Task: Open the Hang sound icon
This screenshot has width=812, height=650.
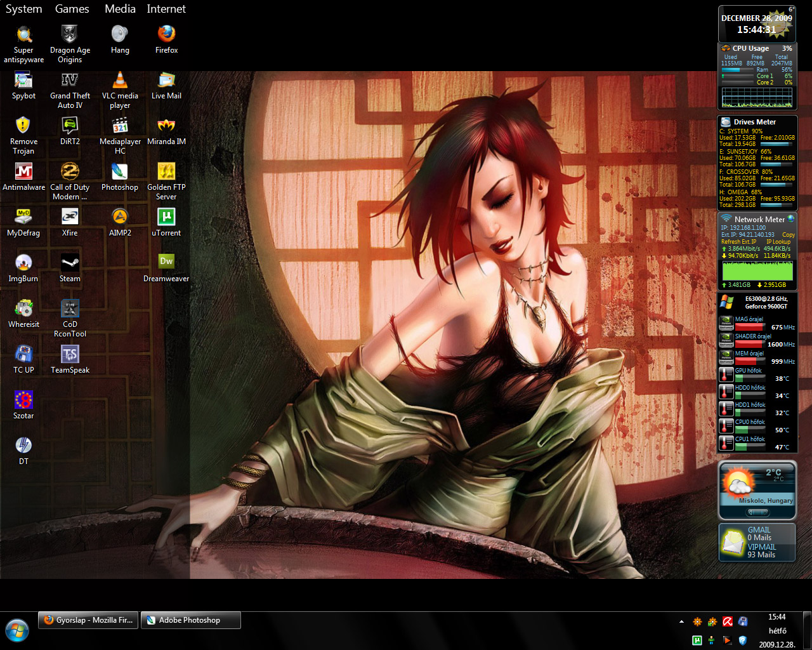Action: point(120,39)
